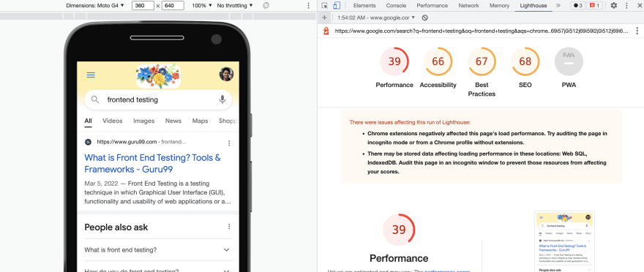Open Google account profile avatar
Viewport: 644px width, 272px height.
[226, 75]
